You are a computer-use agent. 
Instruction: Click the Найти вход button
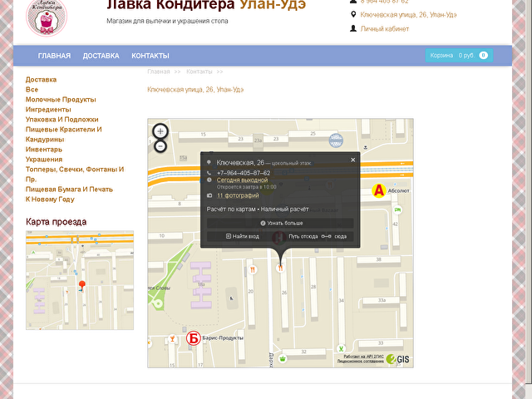pyautogui.click(x=243, y=236)
